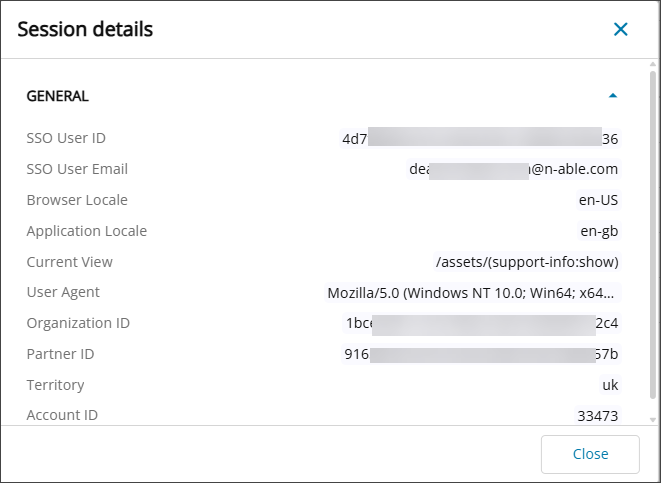Select the SSO User Email value

tap(513, 169)
